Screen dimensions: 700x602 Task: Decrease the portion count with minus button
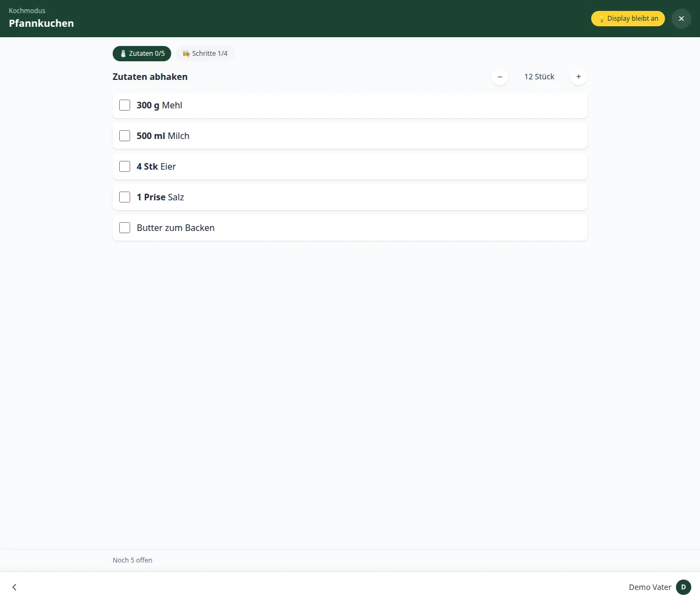coord(500,77)
